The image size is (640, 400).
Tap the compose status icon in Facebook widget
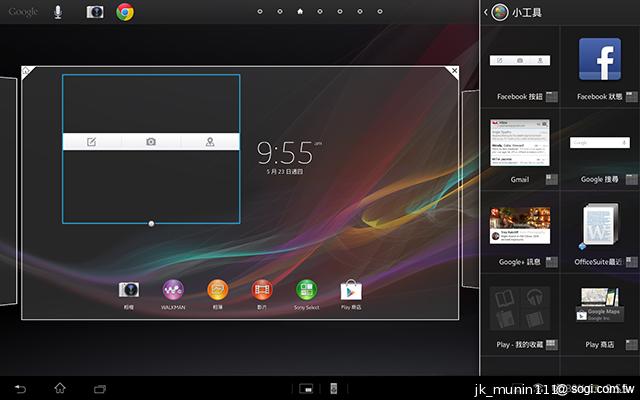[92, 142]
